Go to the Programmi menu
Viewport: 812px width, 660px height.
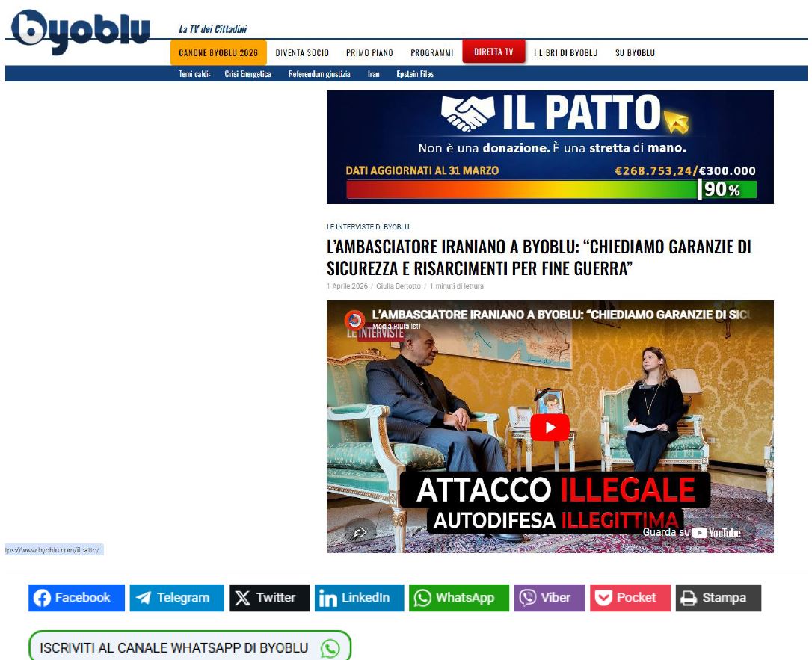[432, 53]
